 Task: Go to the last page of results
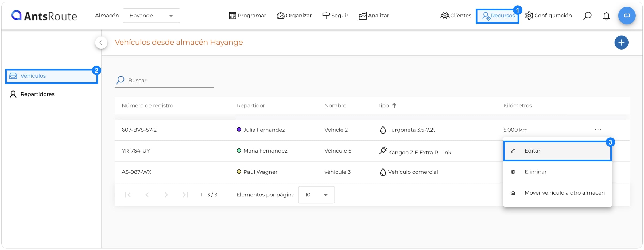185,195
